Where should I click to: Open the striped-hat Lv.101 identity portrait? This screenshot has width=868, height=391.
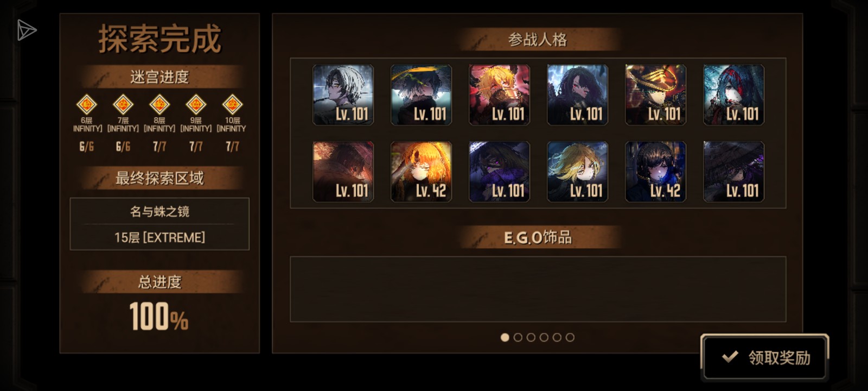click(656, 95)
